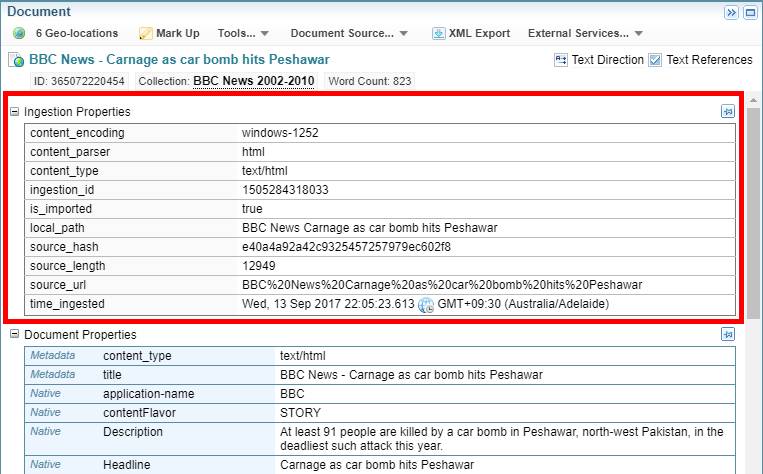
Task: Toggle the Text Direction checkbox
Action: [x=561, y=60]
